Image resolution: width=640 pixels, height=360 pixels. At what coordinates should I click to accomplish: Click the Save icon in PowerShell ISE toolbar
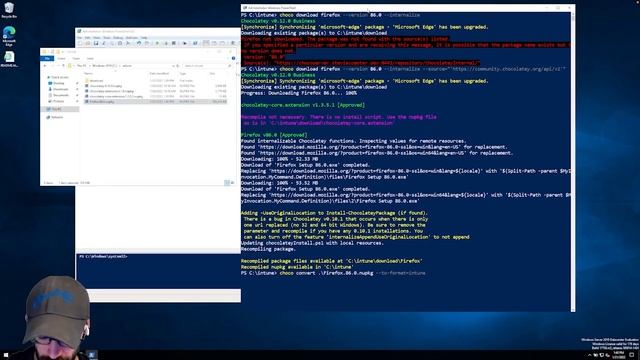coord(96,43)
